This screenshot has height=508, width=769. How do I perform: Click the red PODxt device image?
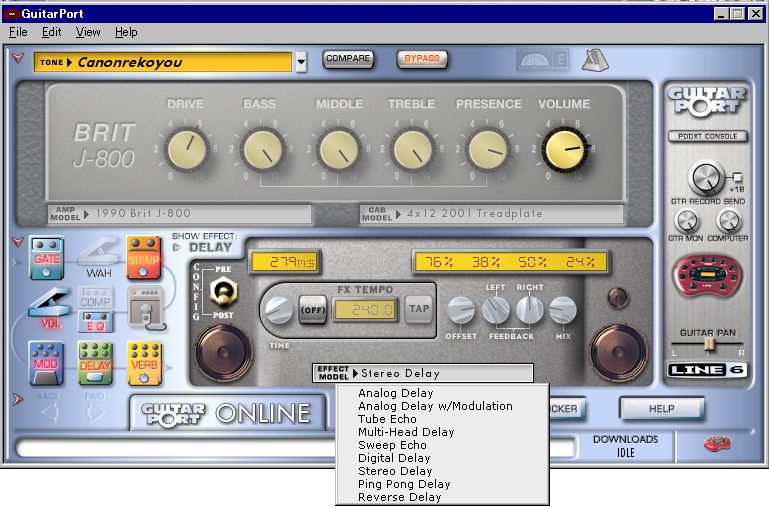click(707, 277)
